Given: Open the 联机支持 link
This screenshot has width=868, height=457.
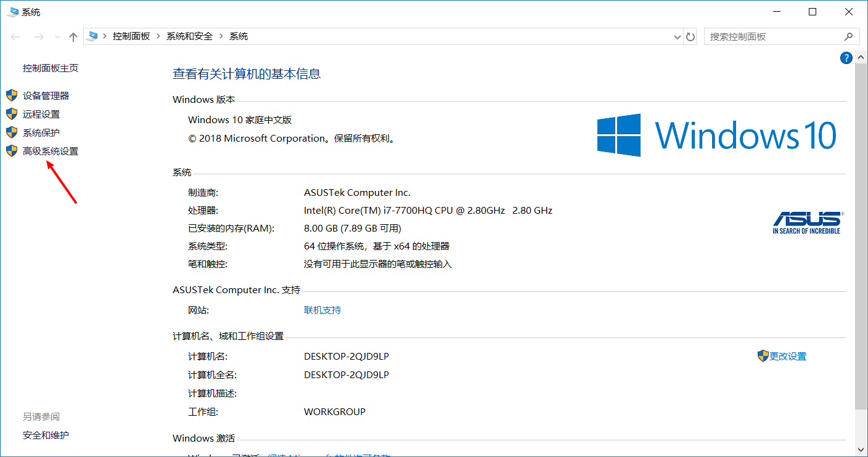Looking at the screenshot, I should coord(322,310).
